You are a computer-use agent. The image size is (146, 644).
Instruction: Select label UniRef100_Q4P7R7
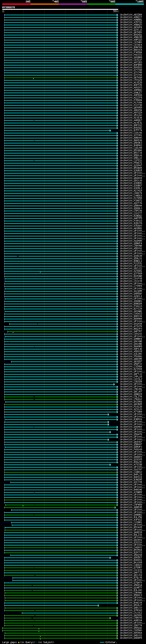point(131,331)
